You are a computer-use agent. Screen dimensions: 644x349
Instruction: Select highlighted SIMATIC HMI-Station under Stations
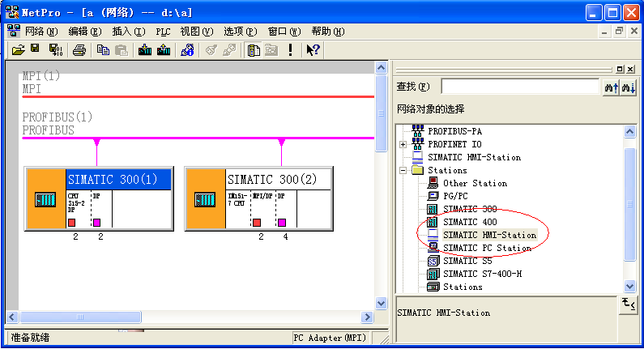click(489, 235)
